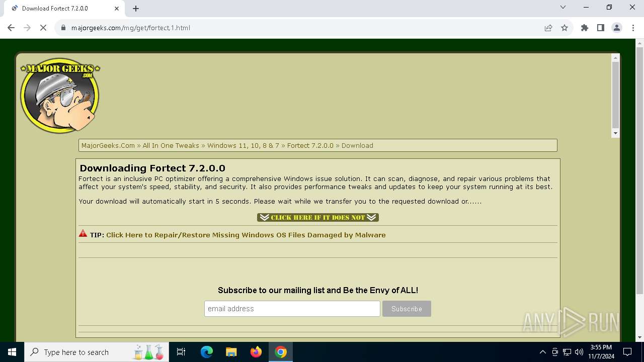Open the notification center icon
The image size is (644, 362).
[x=627, y=352]
